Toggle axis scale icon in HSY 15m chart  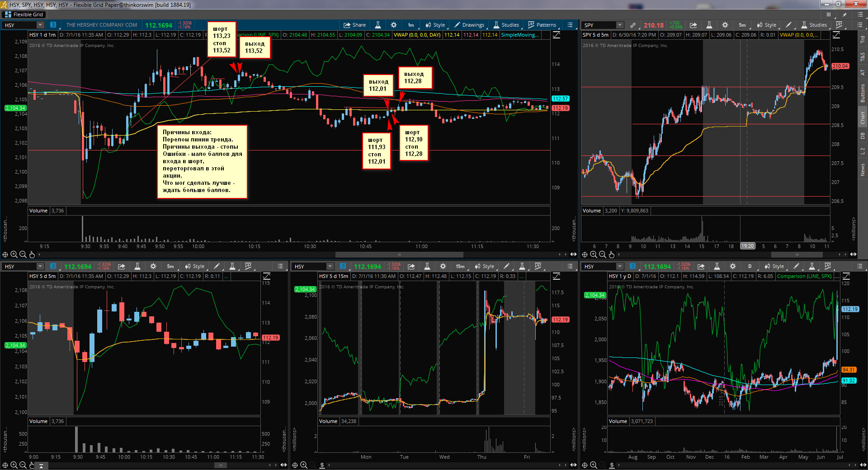557,276
